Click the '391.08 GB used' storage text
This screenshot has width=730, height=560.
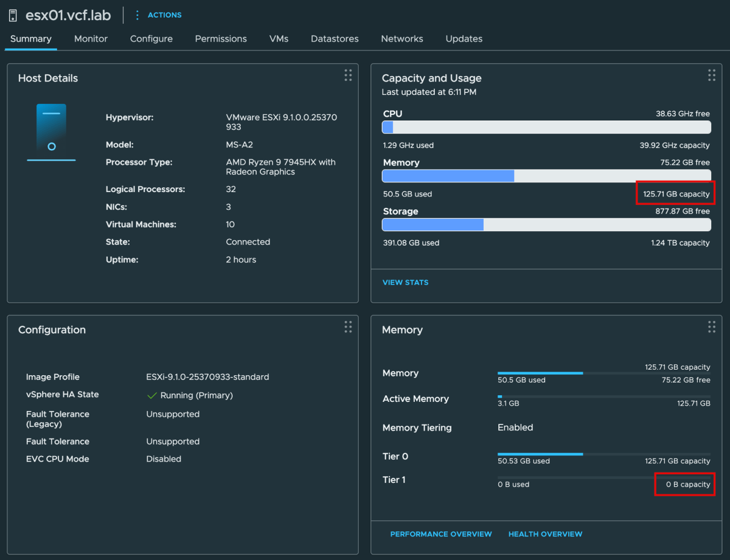[411, 243]
